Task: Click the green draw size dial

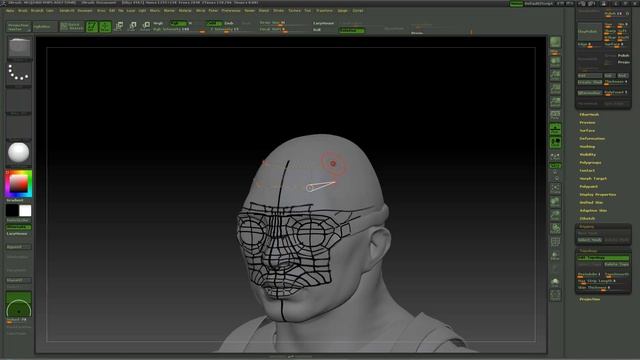Action: [x=19, y=304]
